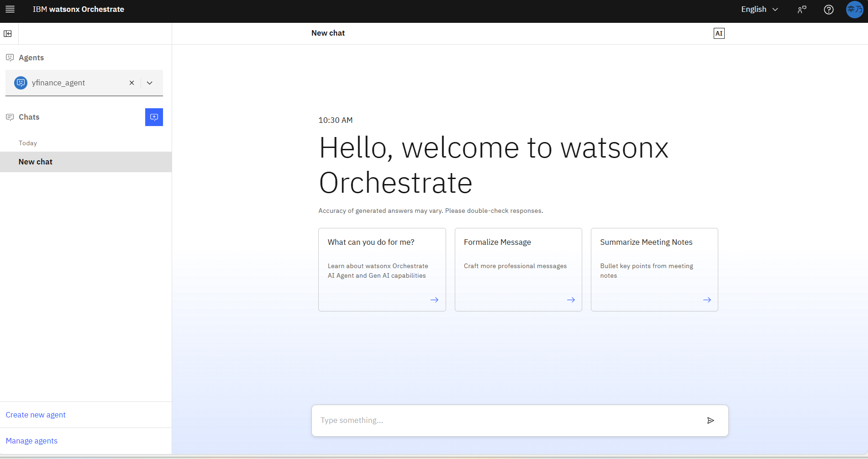Click the Create new agent link

point(36,415)
